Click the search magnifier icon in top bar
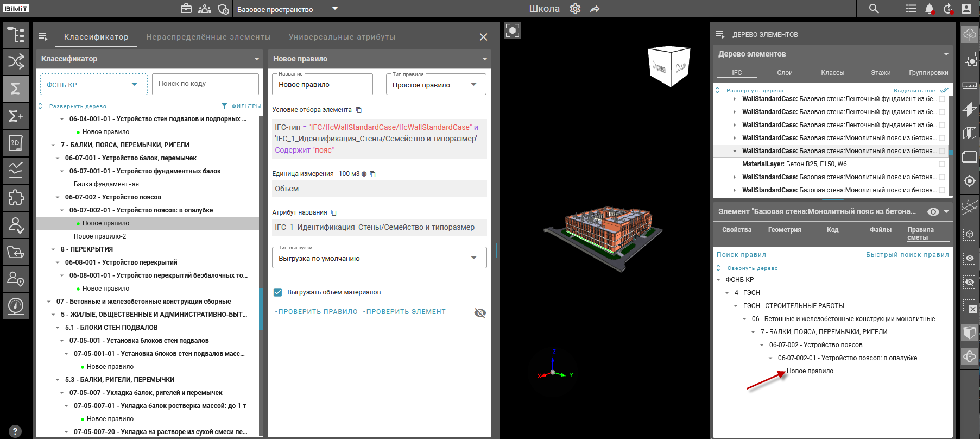This screenshot has height=439, width=980. coord(874,9)
